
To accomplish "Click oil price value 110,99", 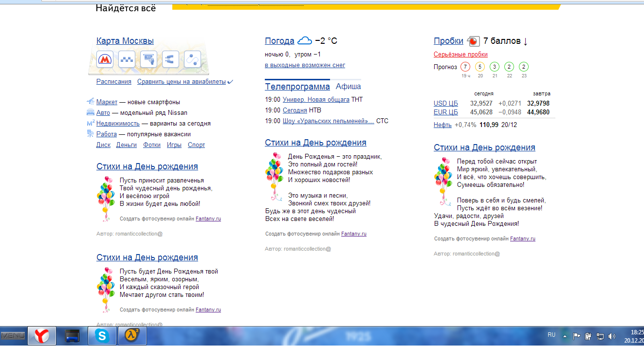I will [489, 125].
